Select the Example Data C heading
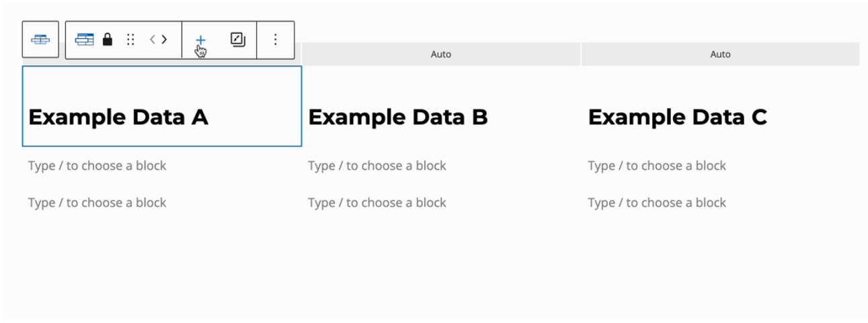Image resolution: width=868 pixels, height=323 pixels. point(677,118)
